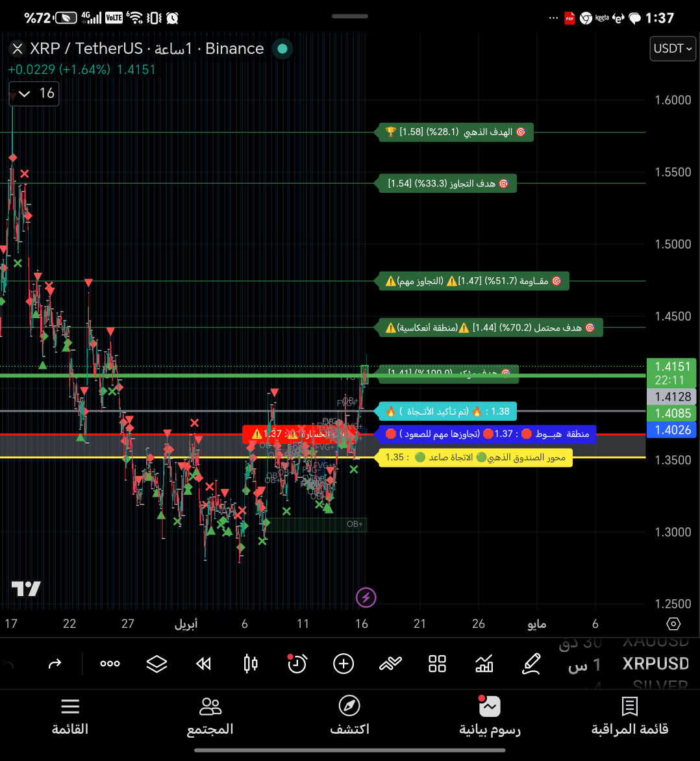700x761 pixels.
Task: Tap the PDF notification icon in status bar
Action: [x=569, y=18]
